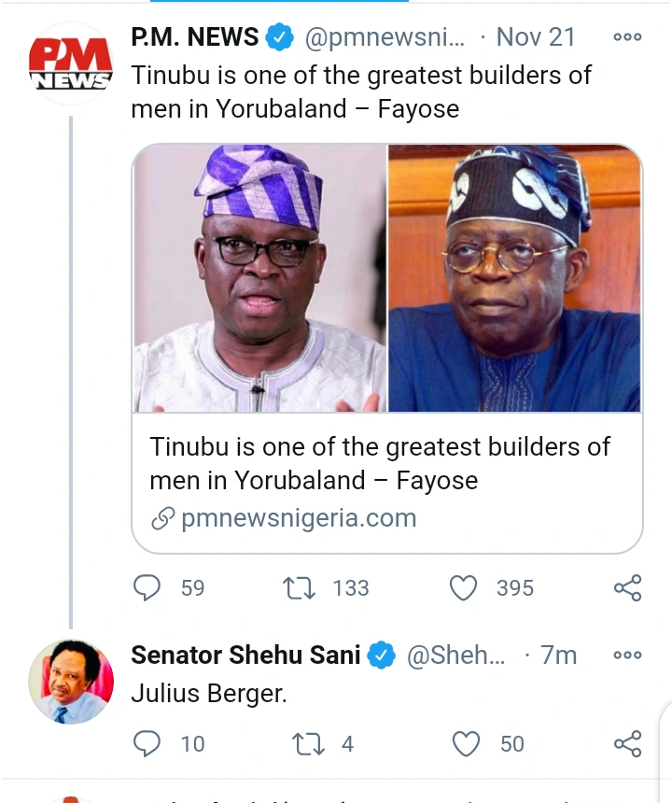Like Senator Shehu Sani's reply
Screen dimensions: 672x803
click(466, 743)
